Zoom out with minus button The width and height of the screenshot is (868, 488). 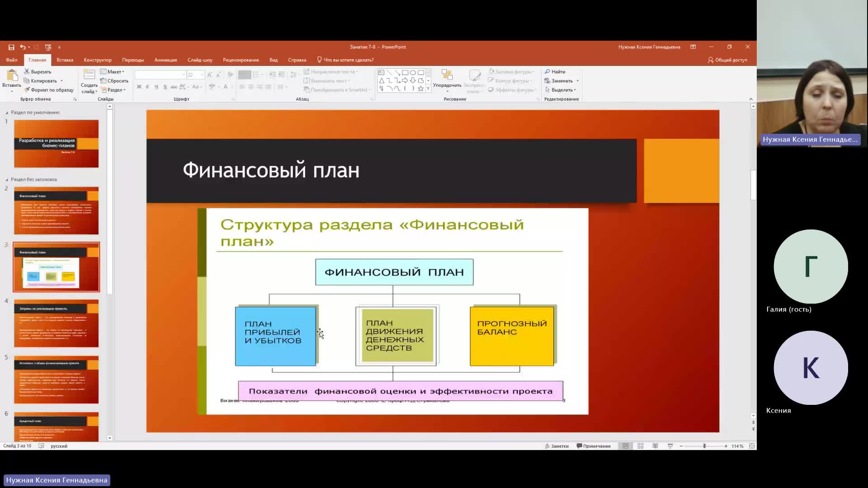(x=681, y=446)
